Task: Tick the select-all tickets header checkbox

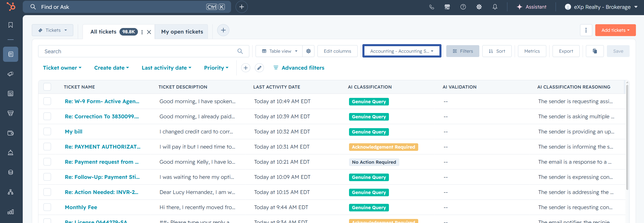Action: point(47,87)
